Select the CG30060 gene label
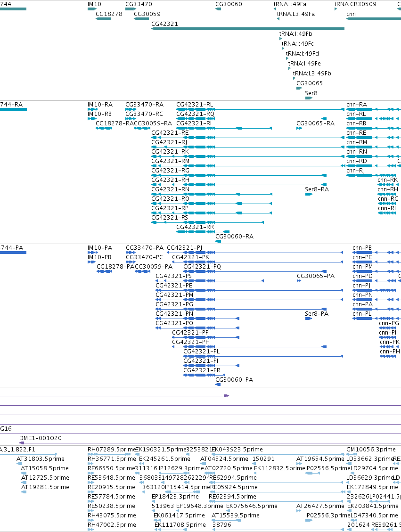This screenshot has width=401, height=532. point(229,4)
